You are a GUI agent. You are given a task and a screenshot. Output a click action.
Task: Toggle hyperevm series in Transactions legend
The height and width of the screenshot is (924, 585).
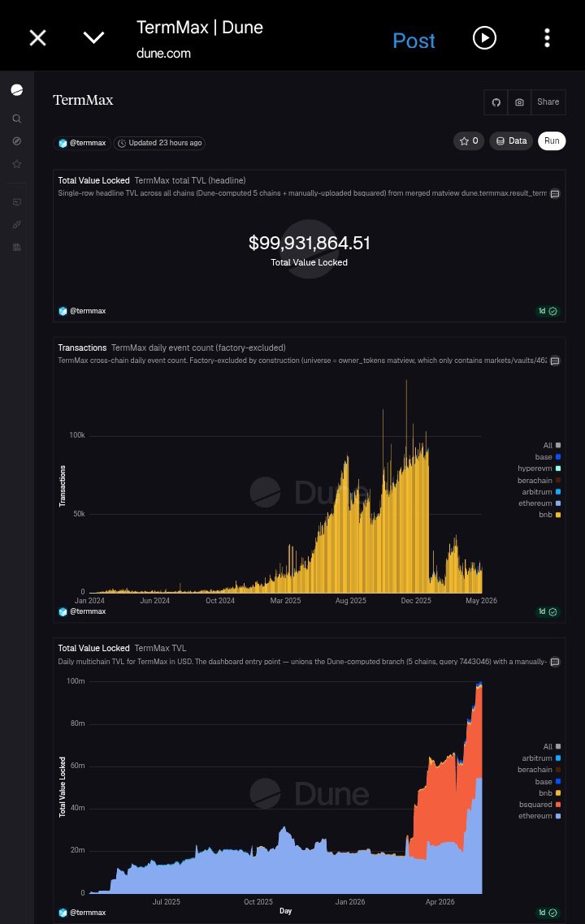point(539,468)
